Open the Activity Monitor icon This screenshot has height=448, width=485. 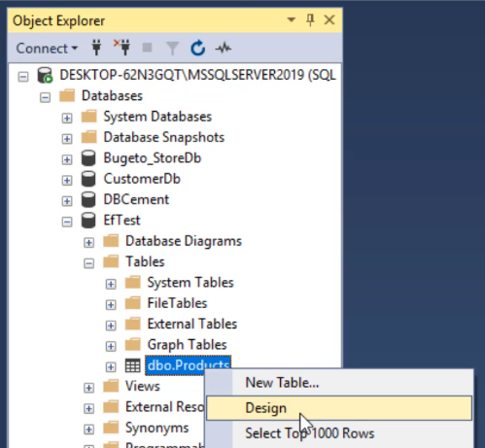tap(223, 49)
